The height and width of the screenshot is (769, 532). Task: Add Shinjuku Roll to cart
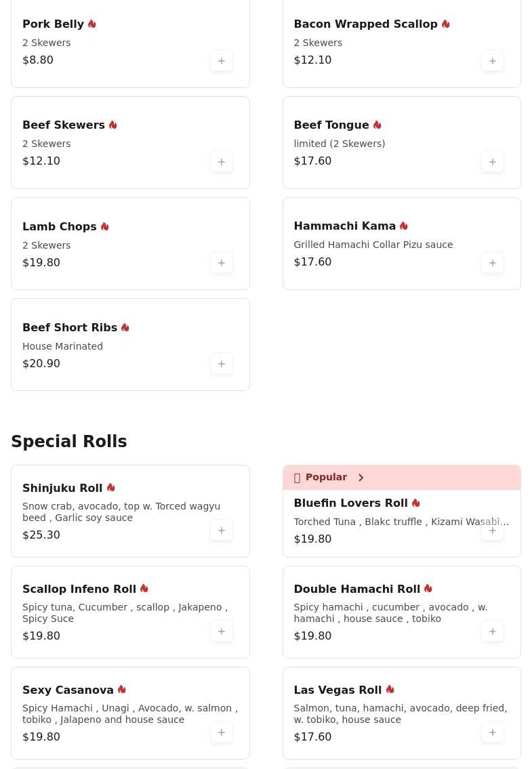click(222, 531)
